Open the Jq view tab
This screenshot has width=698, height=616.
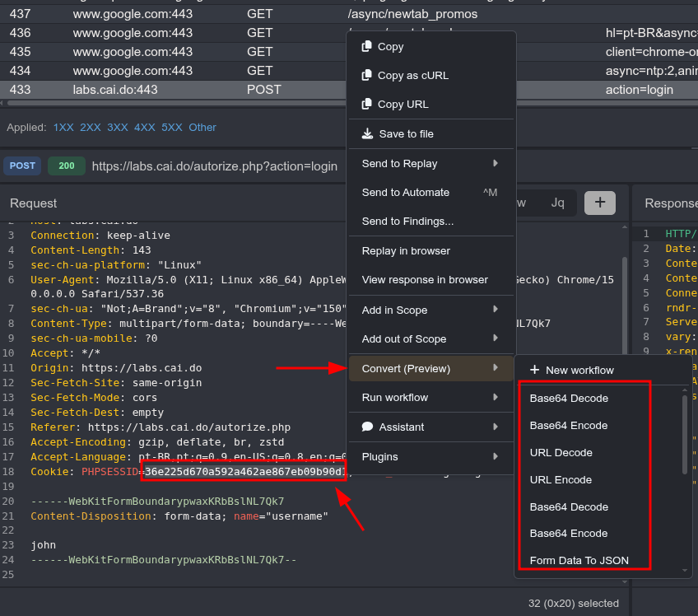click(x=557, y=203)
